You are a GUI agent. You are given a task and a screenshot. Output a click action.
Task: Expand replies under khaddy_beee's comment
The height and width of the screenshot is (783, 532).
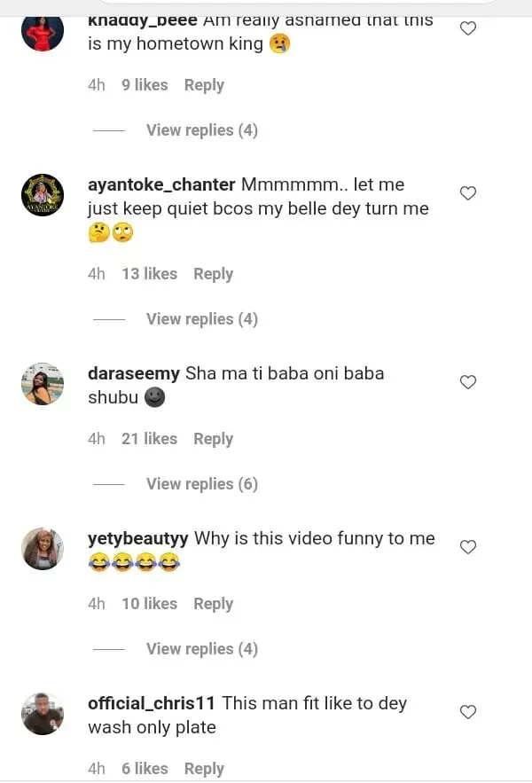201,130
